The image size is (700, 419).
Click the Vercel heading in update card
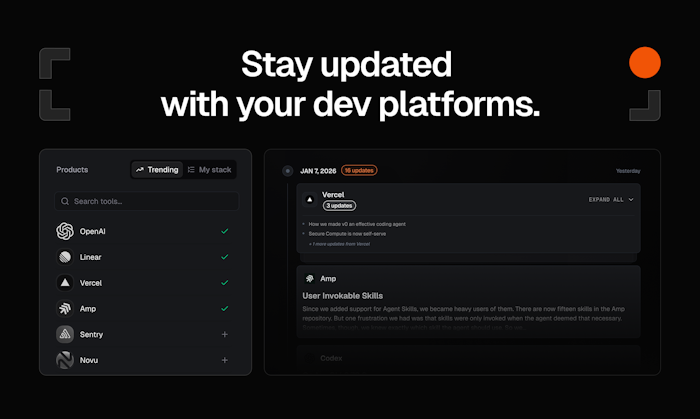[x=333, y=195]
